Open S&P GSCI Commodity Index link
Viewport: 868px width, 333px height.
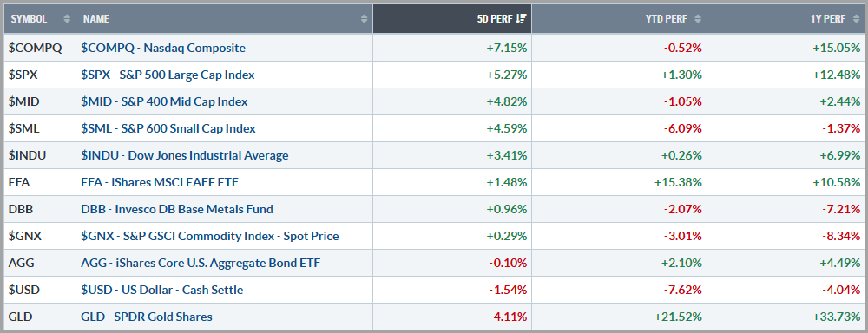tap(210, 236)
